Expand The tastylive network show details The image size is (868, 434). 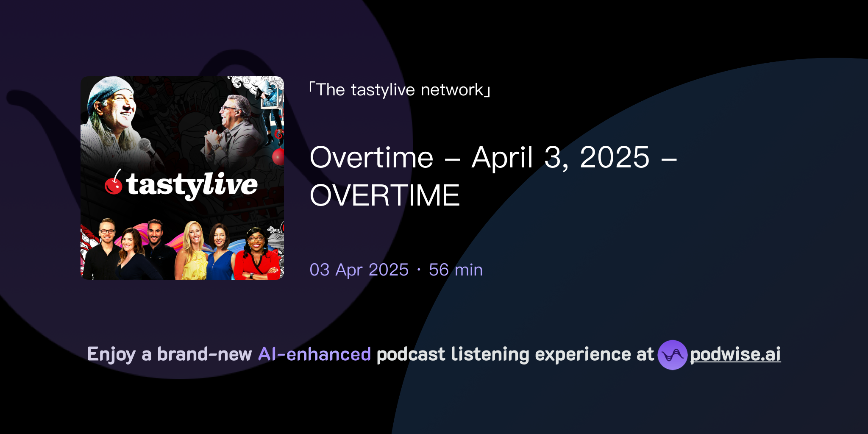398,90
